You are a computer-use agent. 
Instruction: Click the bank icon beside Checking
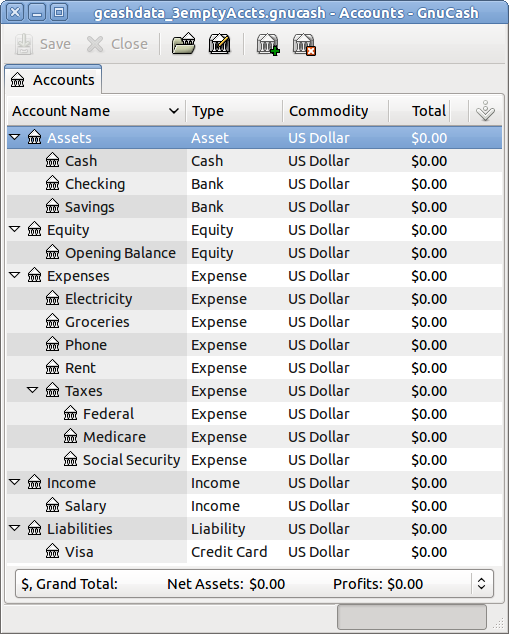click(53, 184)
